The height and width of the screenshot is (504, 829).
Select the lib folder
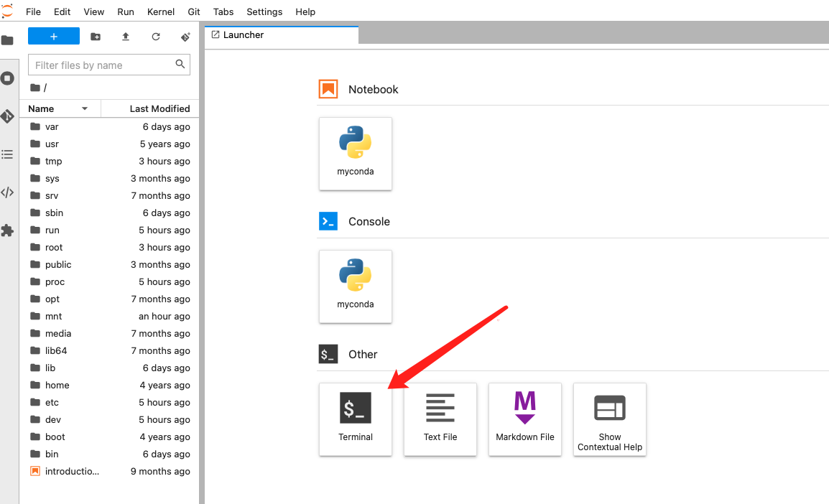(x=109, y=368)
